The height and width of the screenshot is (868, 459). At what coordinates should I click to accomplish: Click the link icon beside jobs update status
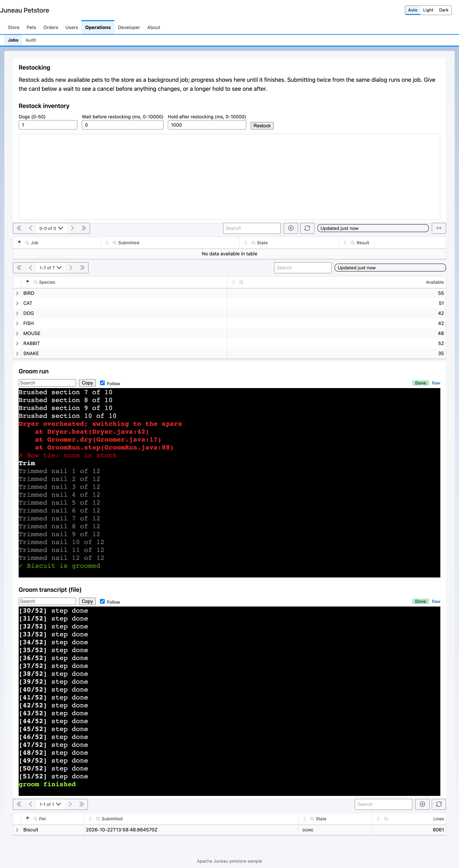click(x=439, y=228)
